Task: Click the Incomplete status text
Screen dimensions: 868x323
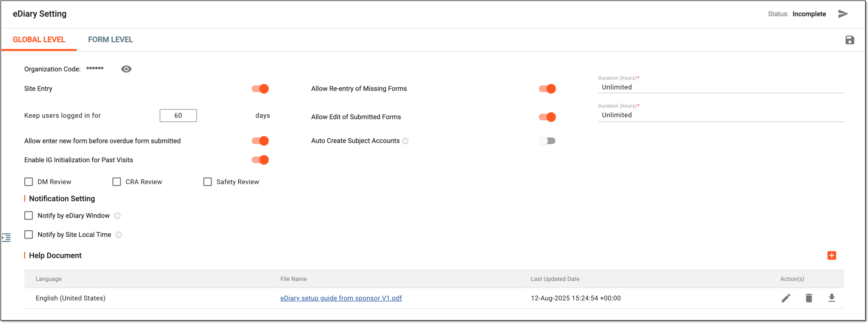Action: pos(809,14)
